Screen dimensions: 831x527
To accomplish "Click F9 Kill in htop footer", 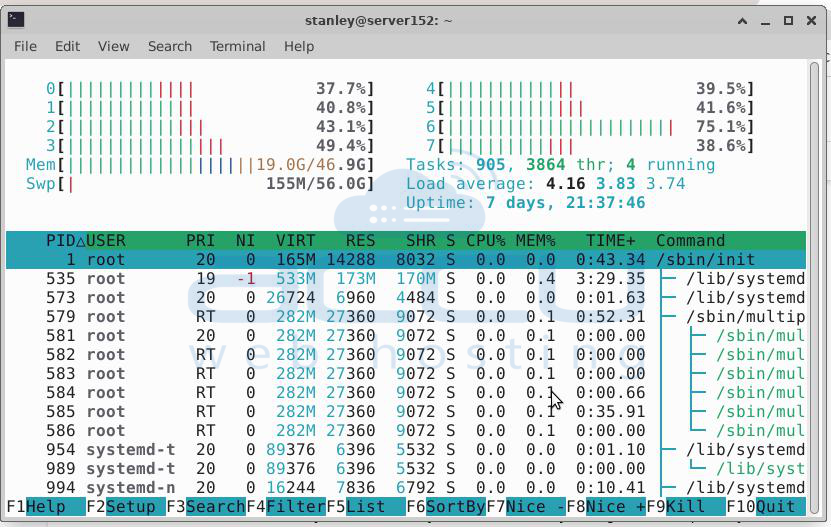I will tap(686, 506).
